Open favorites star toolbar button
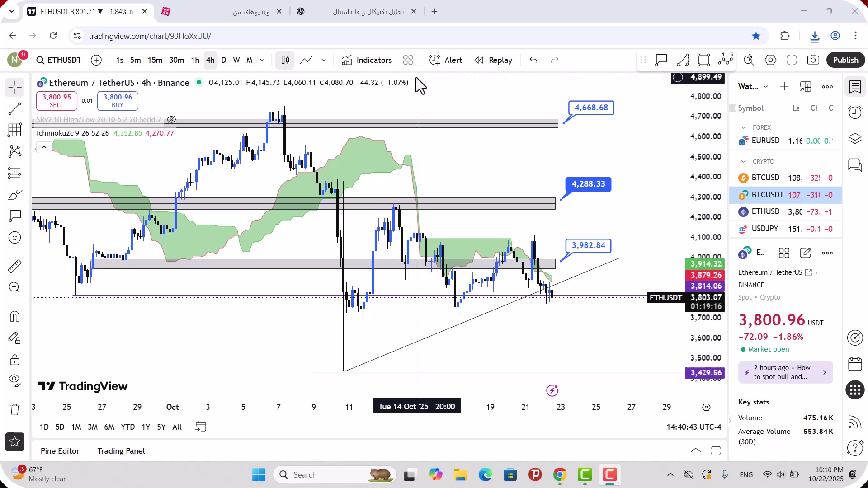Screen dimensions: 868x488 coord(15,442)
